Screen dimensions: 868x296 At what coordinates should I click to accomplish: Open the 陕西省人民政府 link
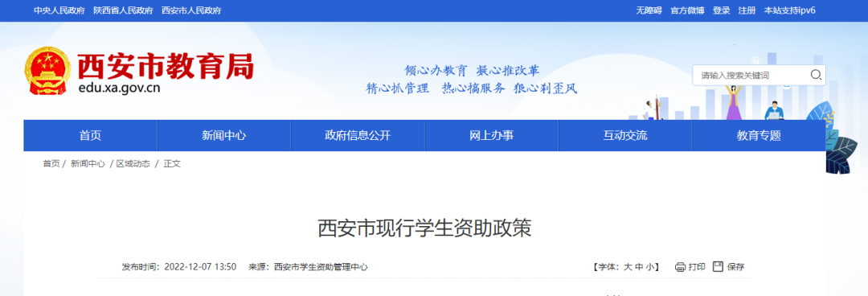tap(123, 10)
